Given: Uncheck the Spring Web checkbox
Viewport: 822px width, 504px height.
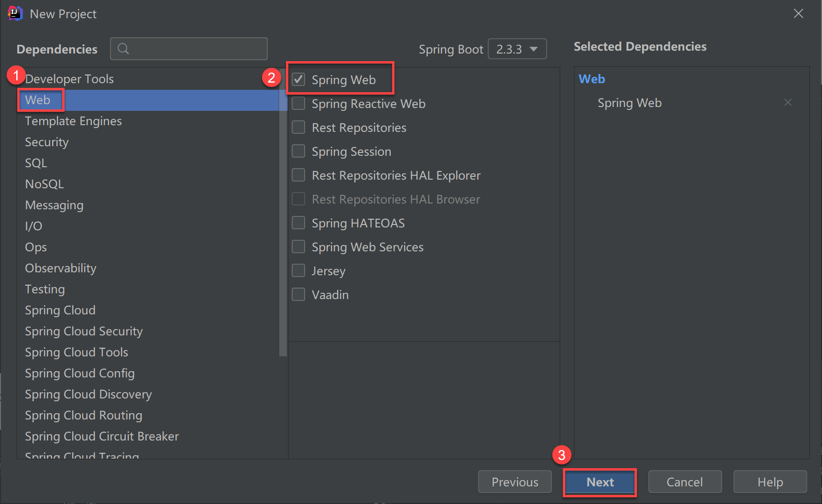Looking at the screenshot, I should pyautogui.click(x=298, y=79).
